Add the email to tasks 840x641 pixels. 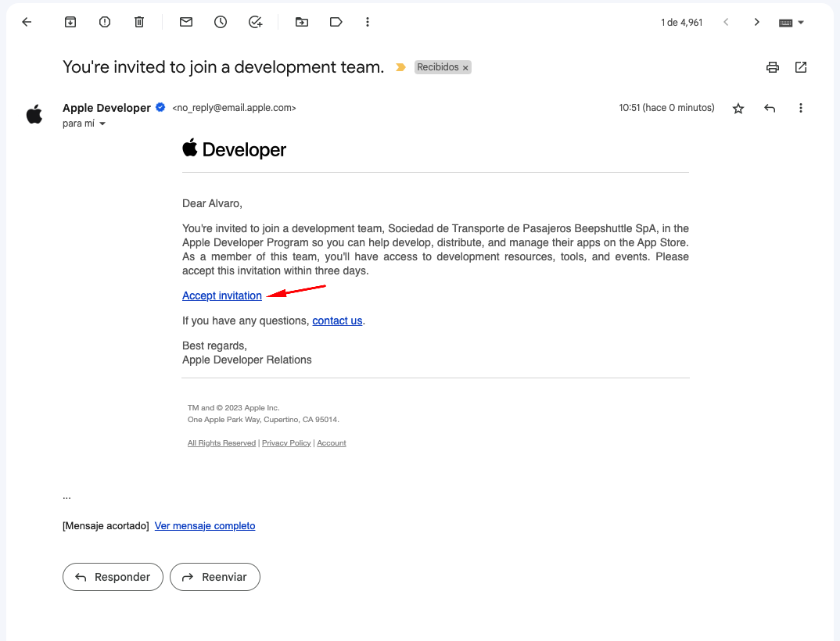pos(255,22)
